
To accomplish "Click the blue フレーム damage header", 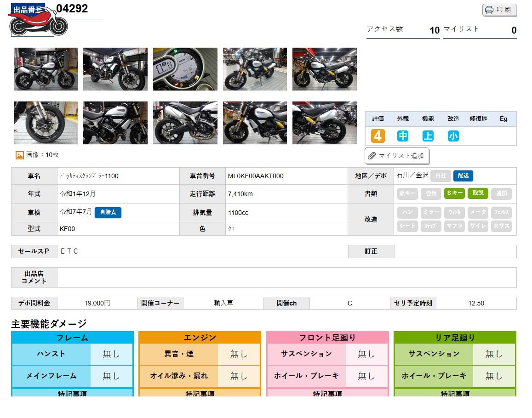I will click(x=72, y=337).
